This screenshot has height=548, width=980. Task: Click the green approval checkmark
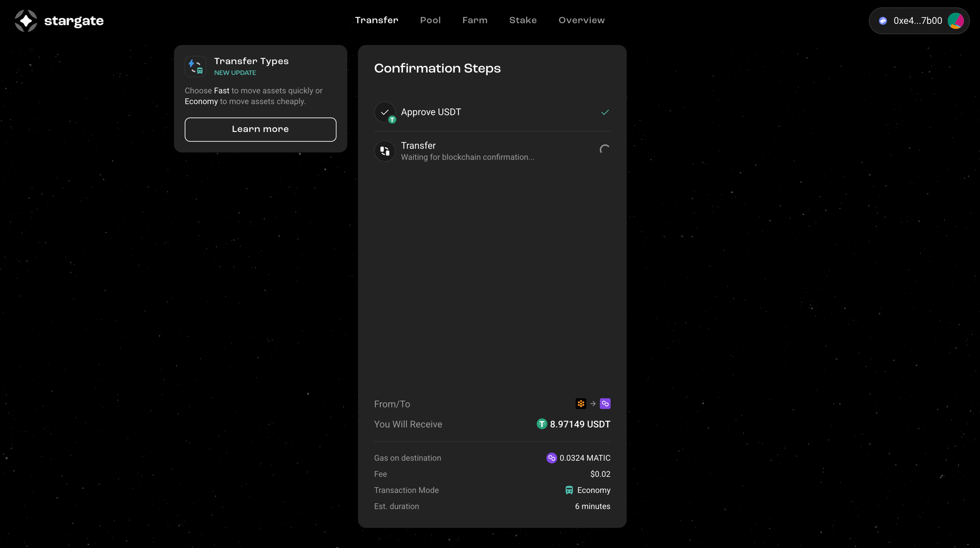tap(605, 112)
